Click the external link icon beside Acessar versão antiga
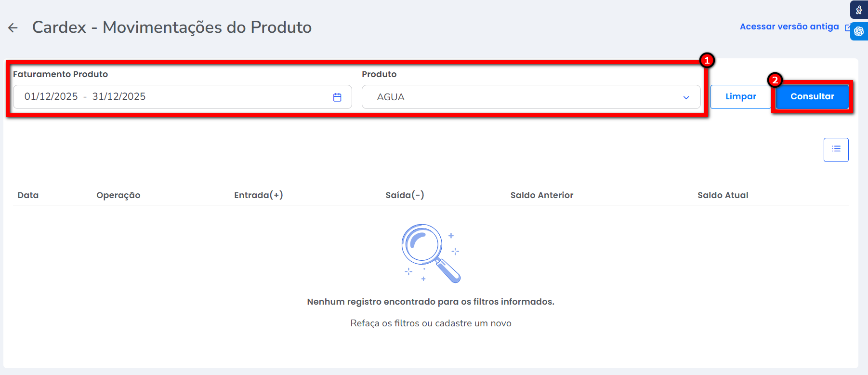This screenshot has height=375, width=868. [847, 27]
